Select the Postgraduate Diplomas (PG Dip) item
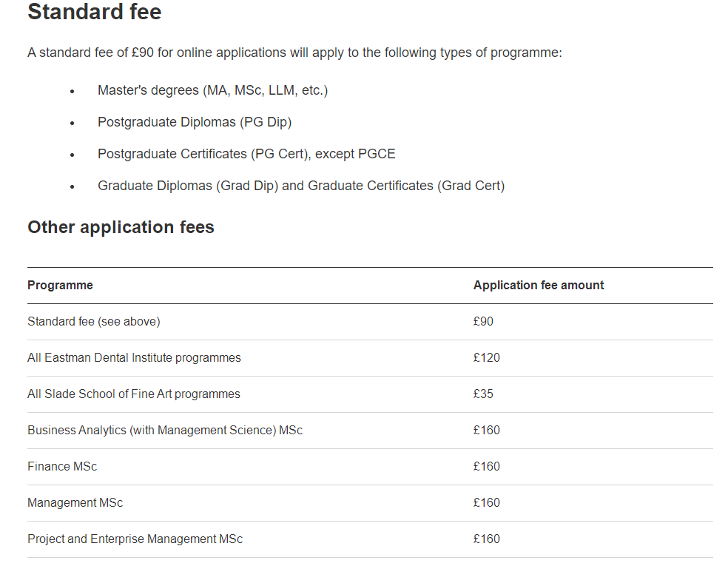Screen dimensions: 728x563 [x=195, y=122]
